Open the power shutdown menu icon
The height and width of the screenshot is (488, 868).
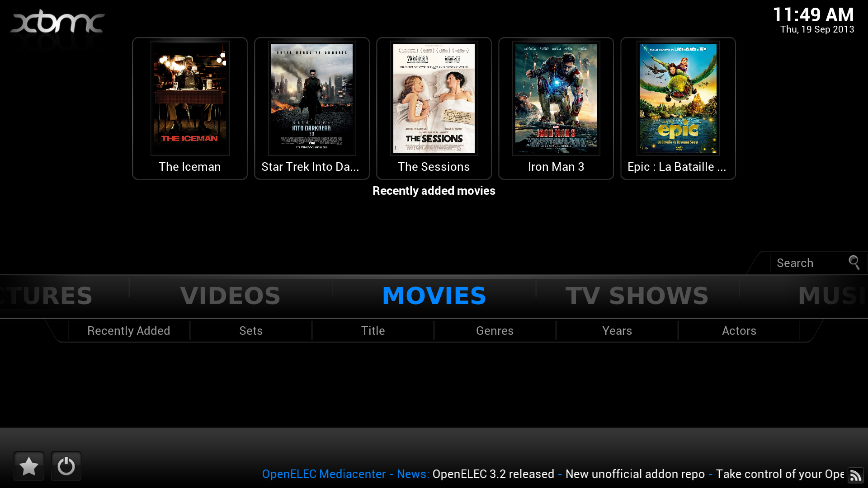tap(66, 466)
